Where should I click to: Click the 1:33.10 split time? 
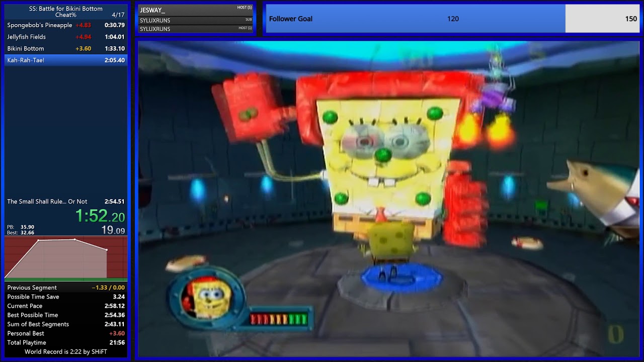[115, 49]
